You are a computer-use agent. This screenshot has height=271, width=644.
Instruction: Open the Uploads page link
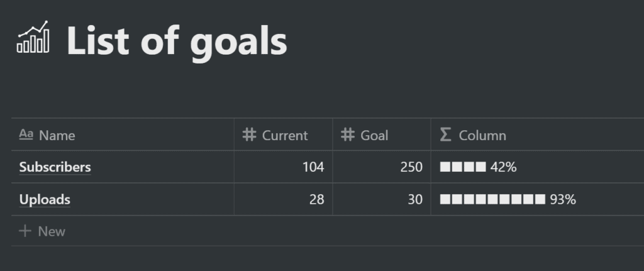(x=45, y=199)
